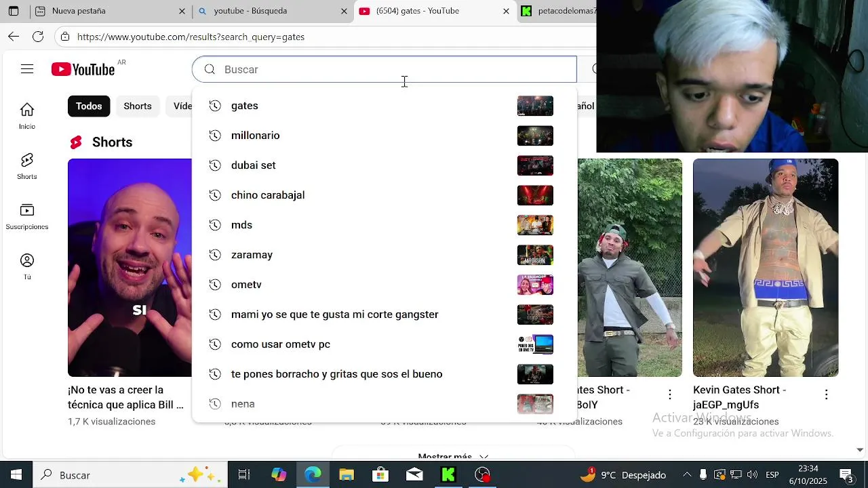View site information icon in address bar

point(65,37)
